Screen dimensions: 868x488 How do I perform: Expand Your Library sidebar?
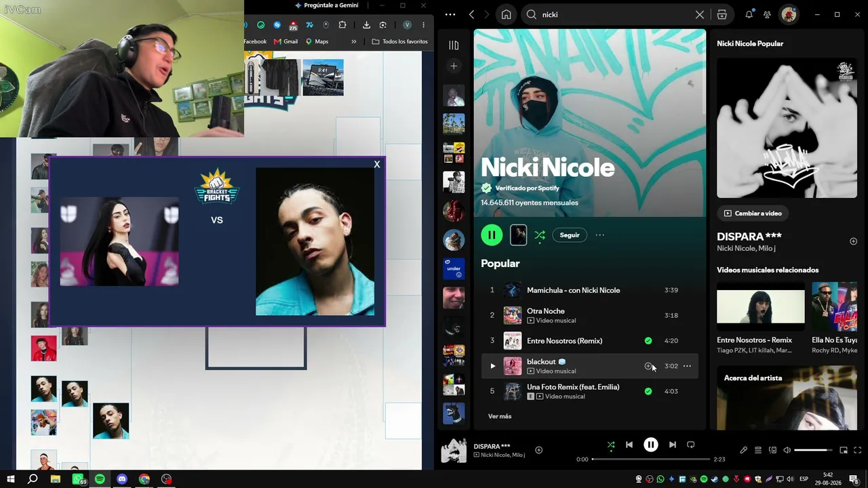(454, 45)
